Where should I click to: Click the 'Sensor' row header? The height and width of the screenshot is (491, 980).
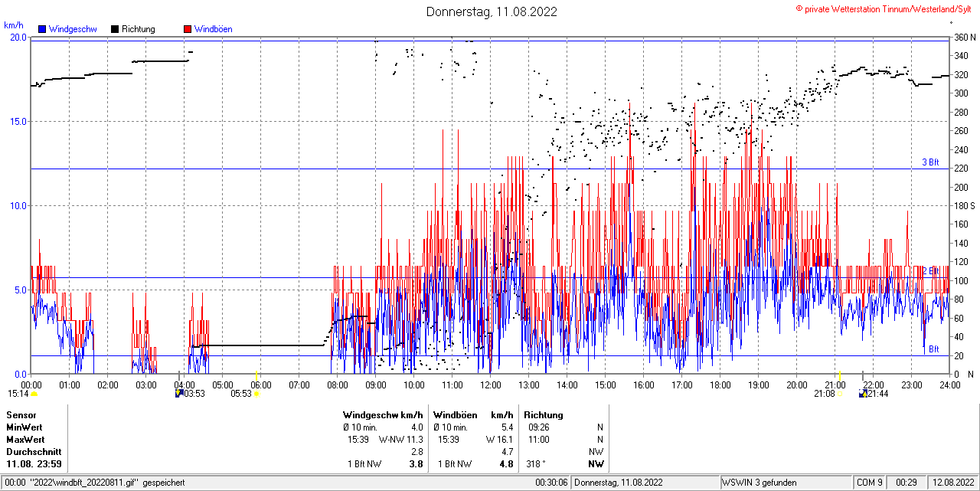[x=21, y=415]
